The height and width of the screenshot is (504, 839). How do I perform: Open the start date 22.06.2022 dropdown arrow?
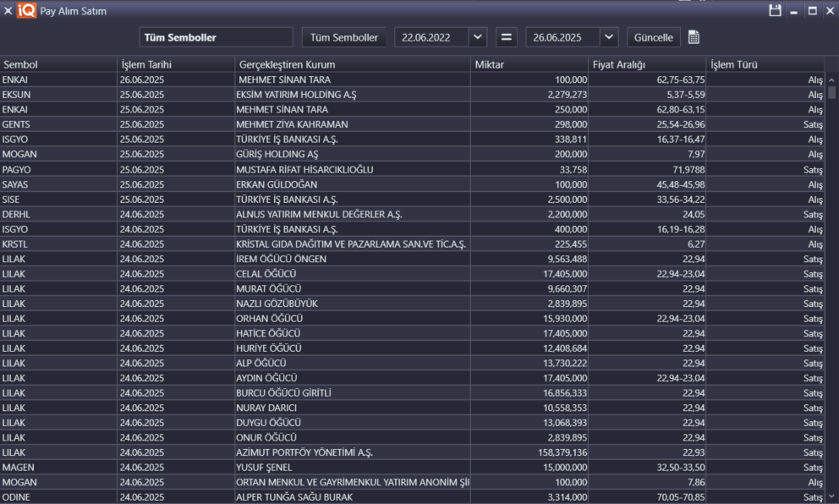coord(478,37)
